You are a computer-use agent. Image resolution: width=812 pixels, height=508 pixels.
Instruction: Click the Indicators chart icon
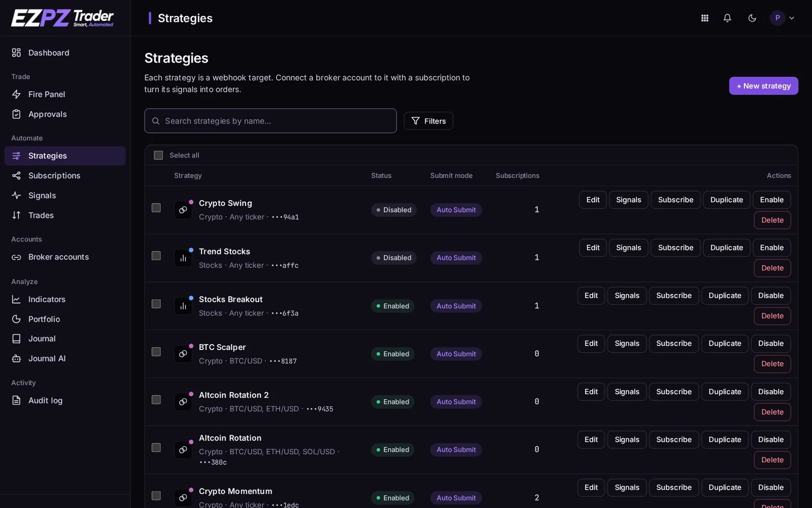(x=16, y=300)
